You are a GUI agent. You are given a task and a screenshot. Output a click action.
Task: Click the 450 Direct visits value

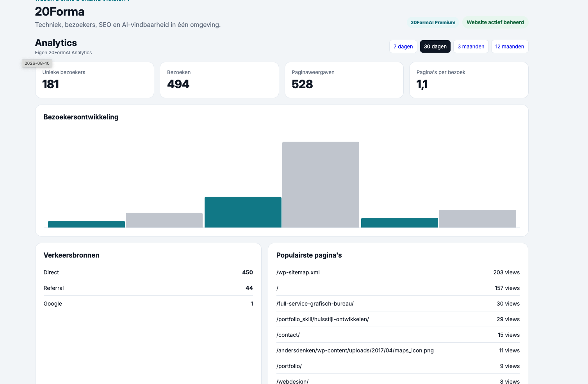click(248, 272)
